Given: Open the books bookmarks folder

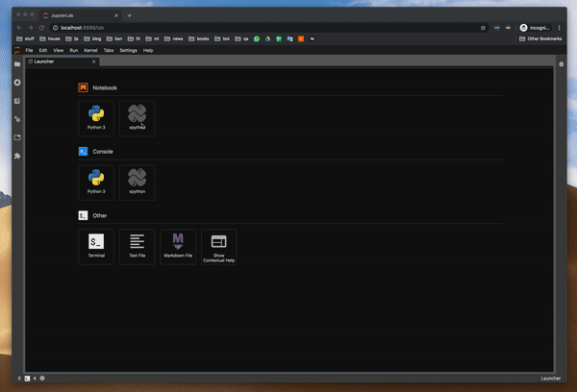Looking at the screenshot, I should pos(199,38).
